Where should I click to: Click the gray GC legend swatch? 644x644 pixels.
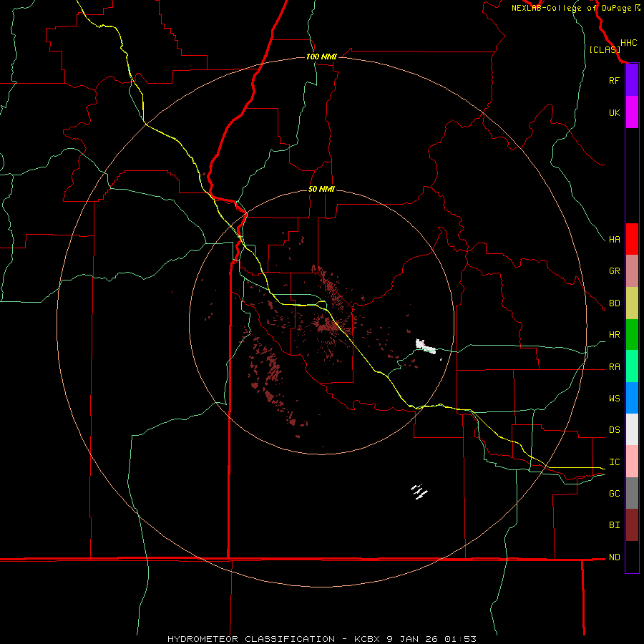click(632, 493)
